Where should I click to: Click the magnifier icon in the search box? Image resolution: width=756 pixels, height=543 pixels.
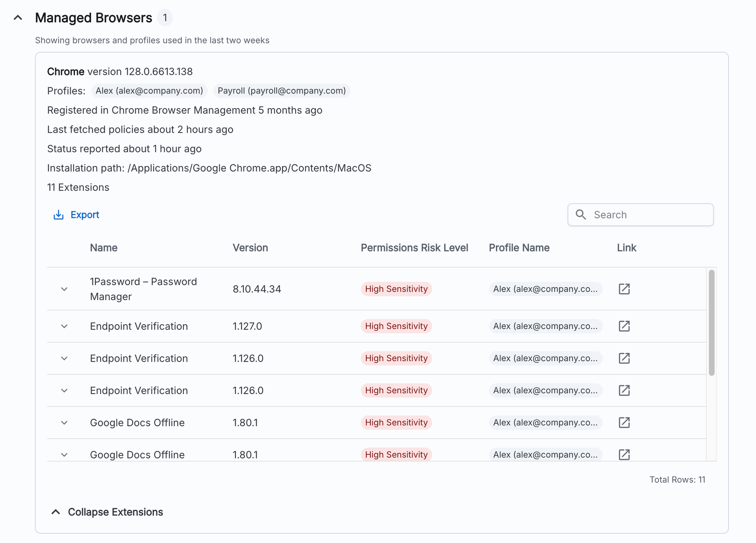tap(581, 215)
